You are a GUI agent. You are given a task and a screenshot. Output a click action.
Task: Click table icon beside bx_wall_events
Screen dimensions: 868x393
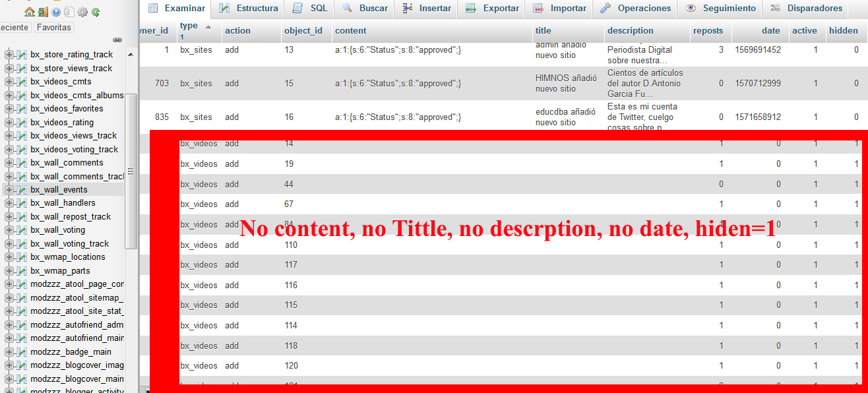pos(22,190)
